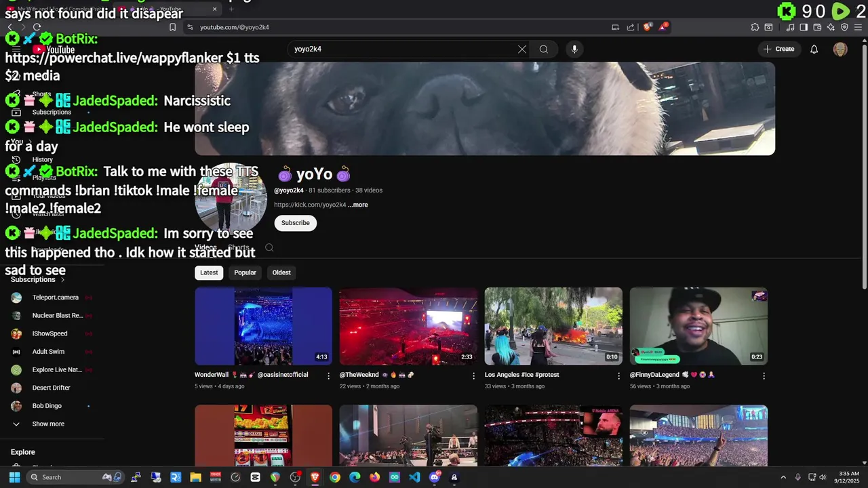Open Firefox from the taskbar
Image resolution: width=868 pixels, height=488 pixels.
(x=375, y=477)
